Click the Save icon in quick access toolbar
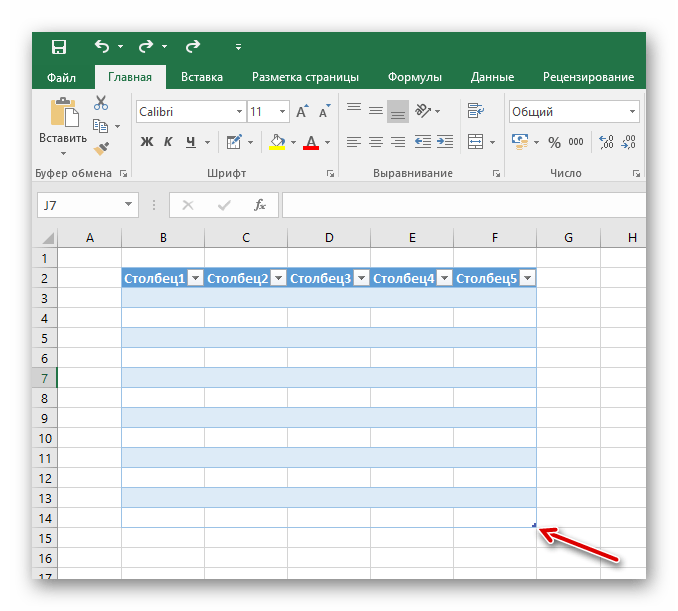 coord(59,46)
